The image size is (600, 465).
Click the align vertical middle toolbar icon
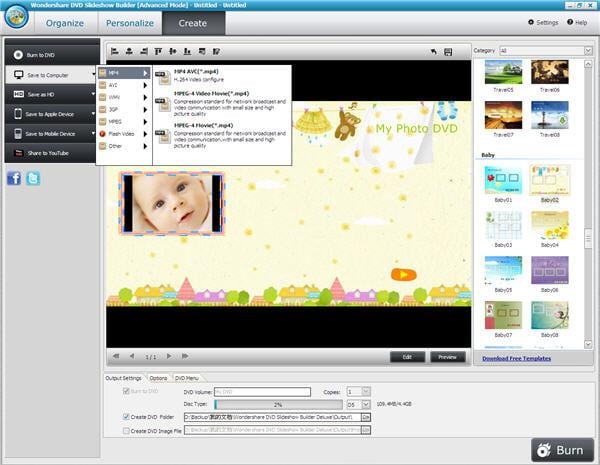173,51
